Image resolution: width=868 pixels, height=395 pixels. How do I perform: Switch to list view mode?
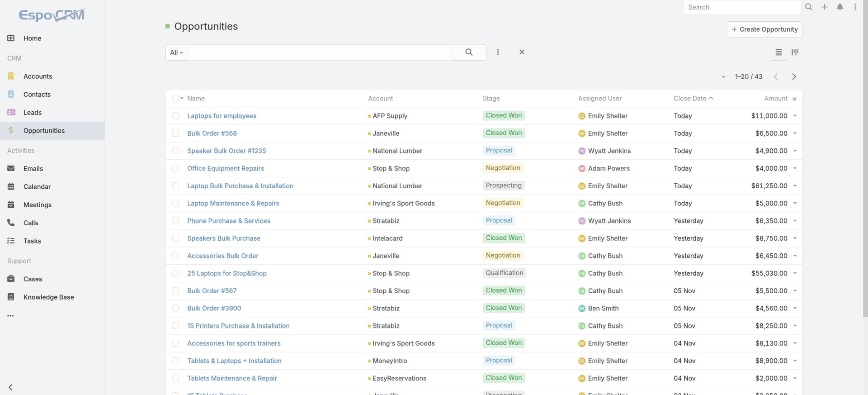[778, 52]
